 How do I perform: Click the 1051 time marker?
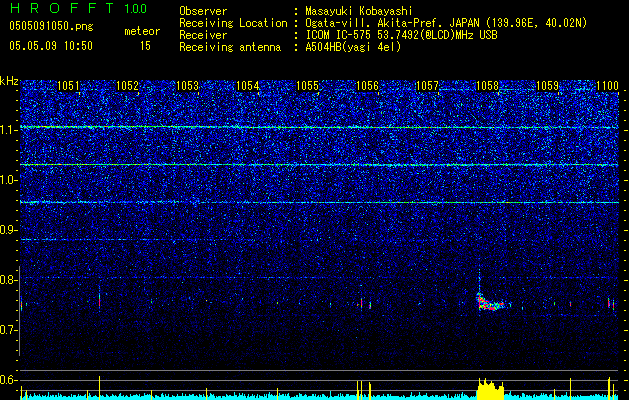[68, 86]
